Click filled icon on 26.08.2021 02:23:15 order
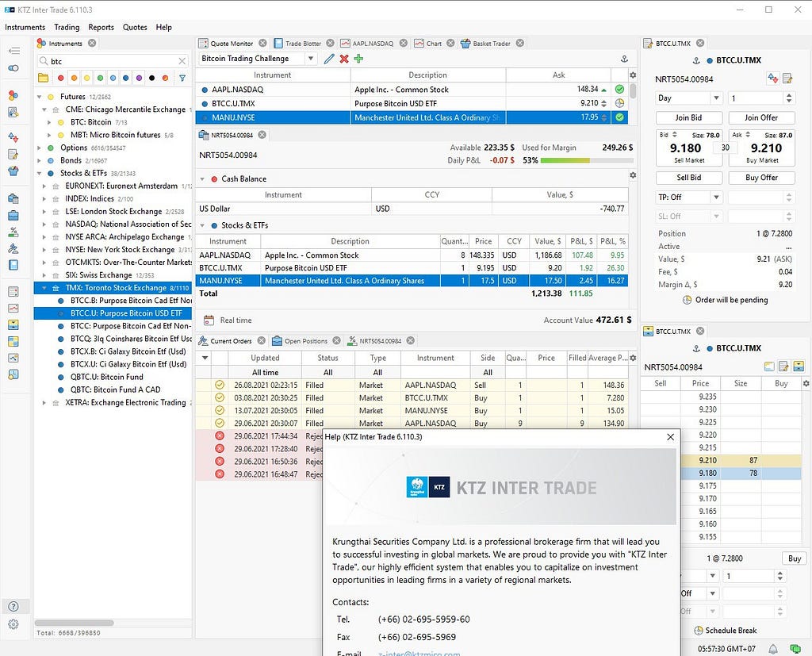This screenshot has width=812, height=656. [x=220, y=385]
